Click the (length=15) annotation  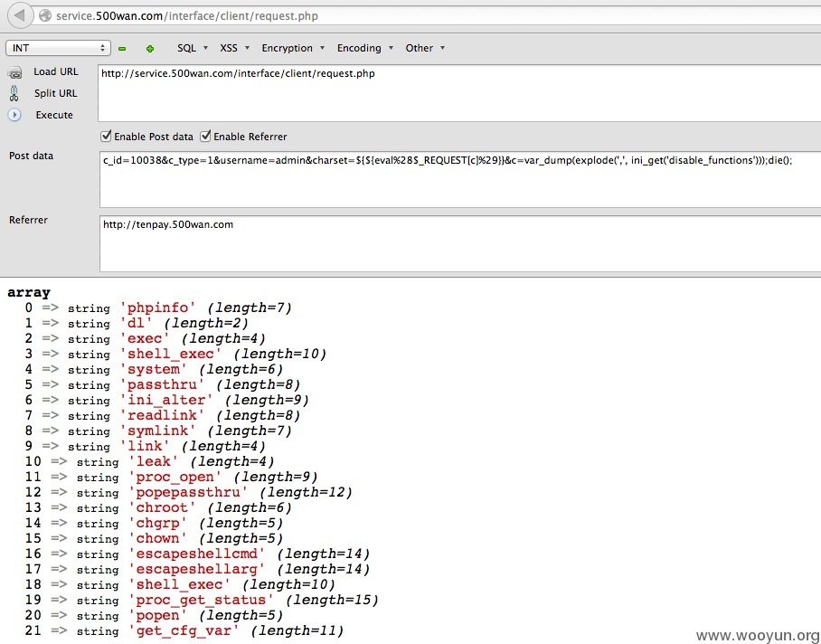[x=333, y=600]
